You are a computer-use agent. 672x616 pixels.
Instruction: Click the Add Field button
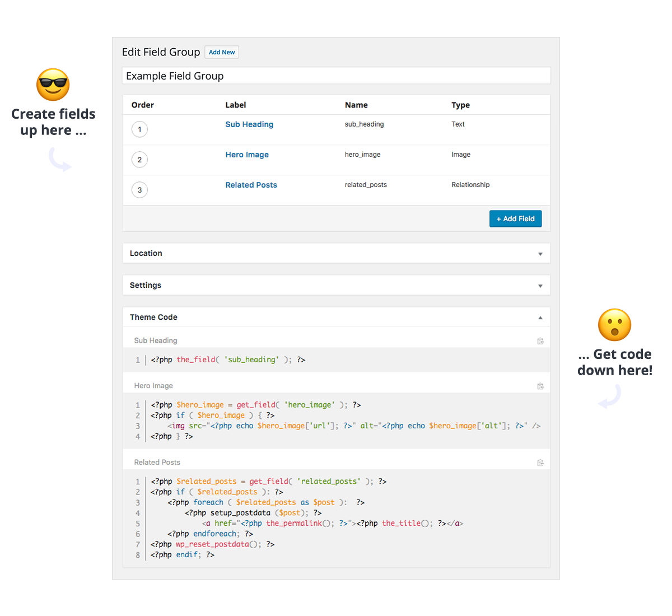point(515,219)
